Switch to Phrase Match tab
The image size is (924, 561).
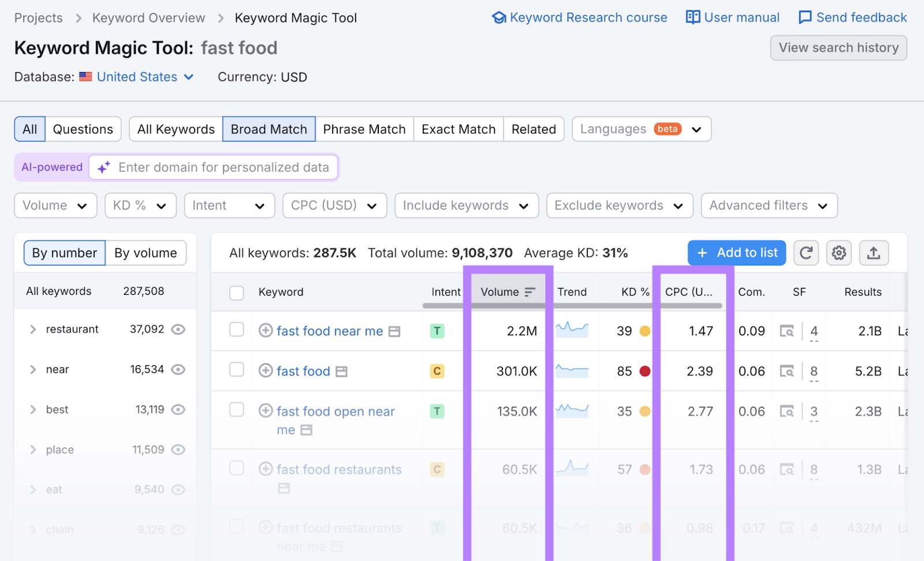364,129
